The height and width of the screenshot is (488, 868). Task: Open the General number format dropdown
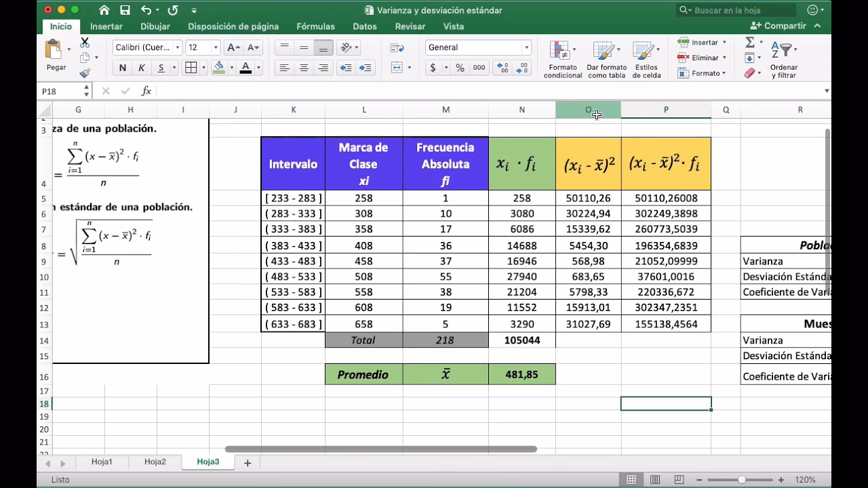pyautogui.click(x=477, y=47)
